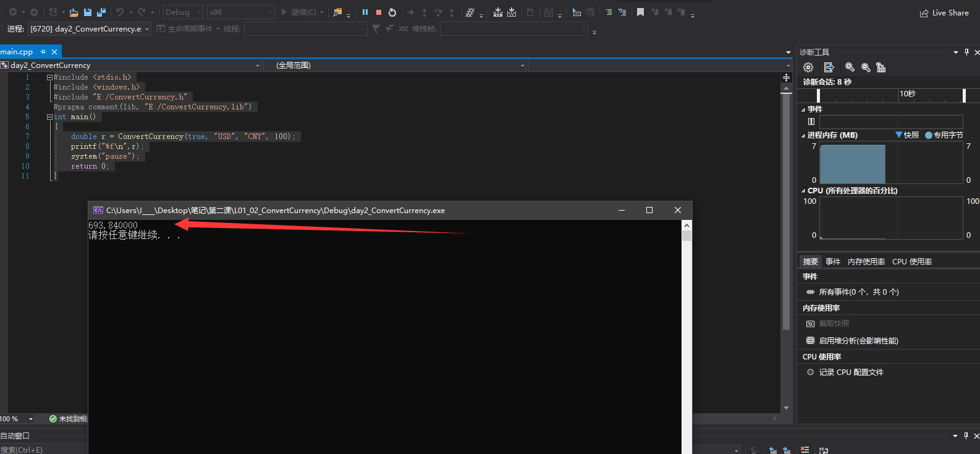The width and height of the screenshot is (980, 454).
Task: Collapse the Events (事件) graph section
Action: coord(803,109)
